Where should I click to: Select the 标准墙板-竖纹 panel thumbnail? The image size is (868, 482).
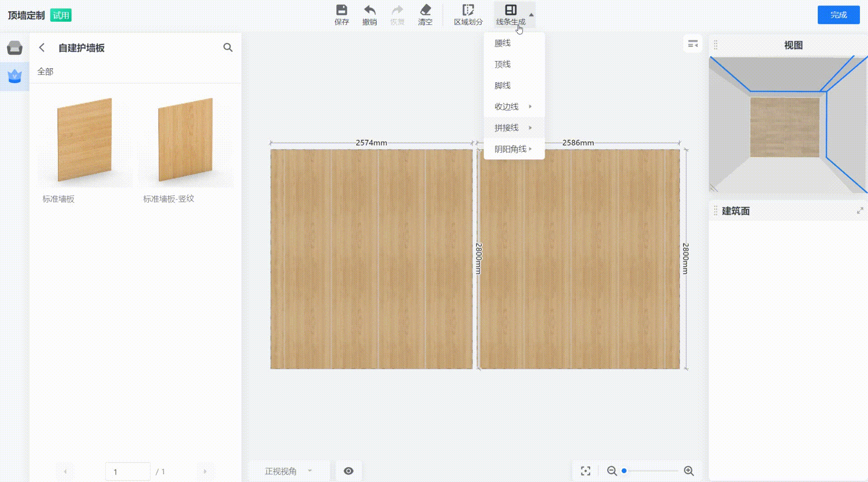coord(185,140)
